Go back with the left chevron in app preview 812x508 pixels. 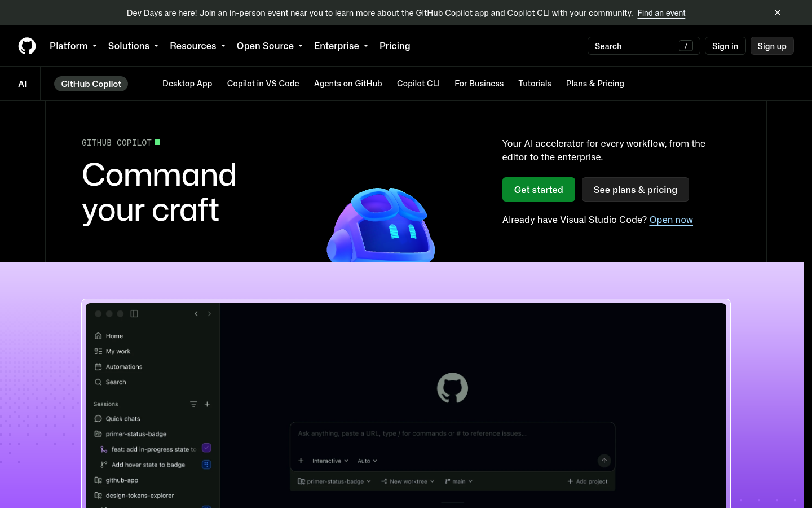point(196,314)
